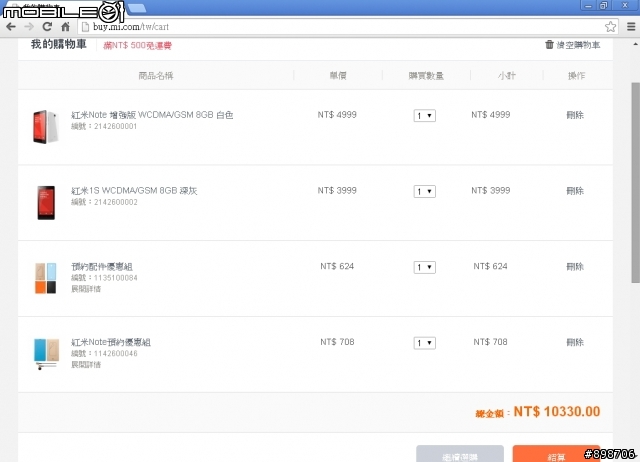Click the orange 結算 checkout button
This screenshot has width=640, height=462.
pos(556,454)
